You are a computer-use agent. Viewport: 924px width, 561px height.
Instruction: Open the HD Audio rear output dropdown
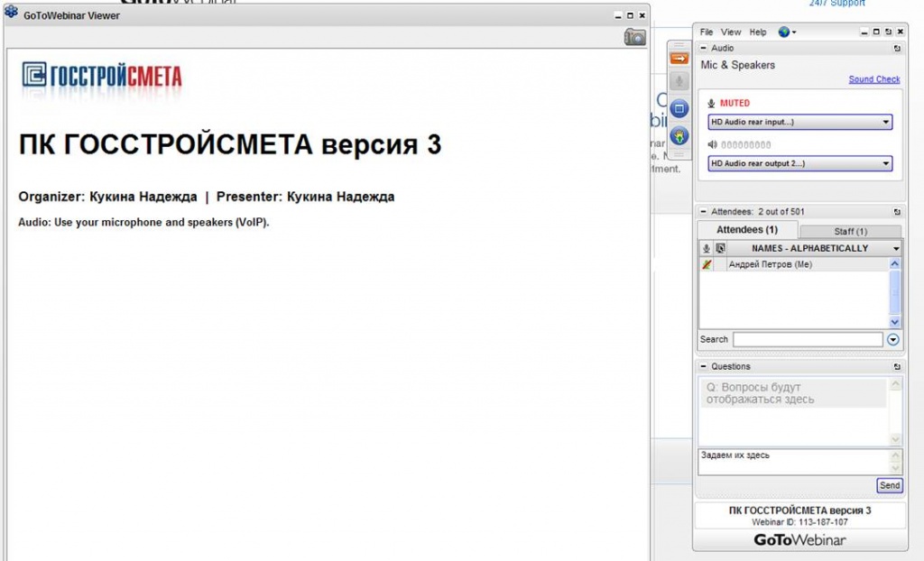pos(799,163)
